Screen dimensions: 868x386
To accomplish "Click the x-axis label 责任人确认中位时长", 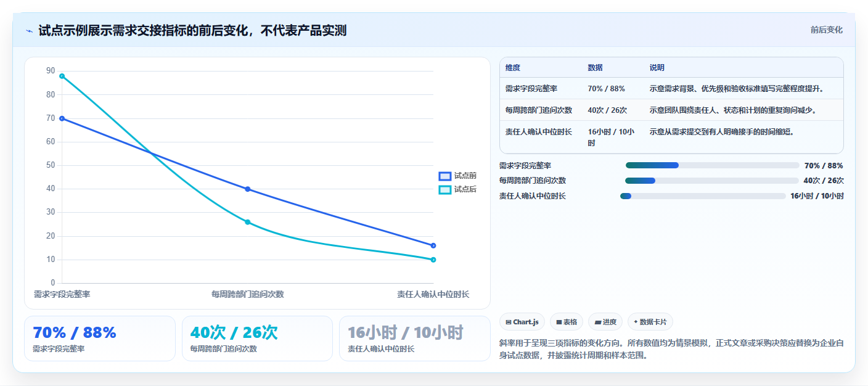I will (x=433, y=295).
